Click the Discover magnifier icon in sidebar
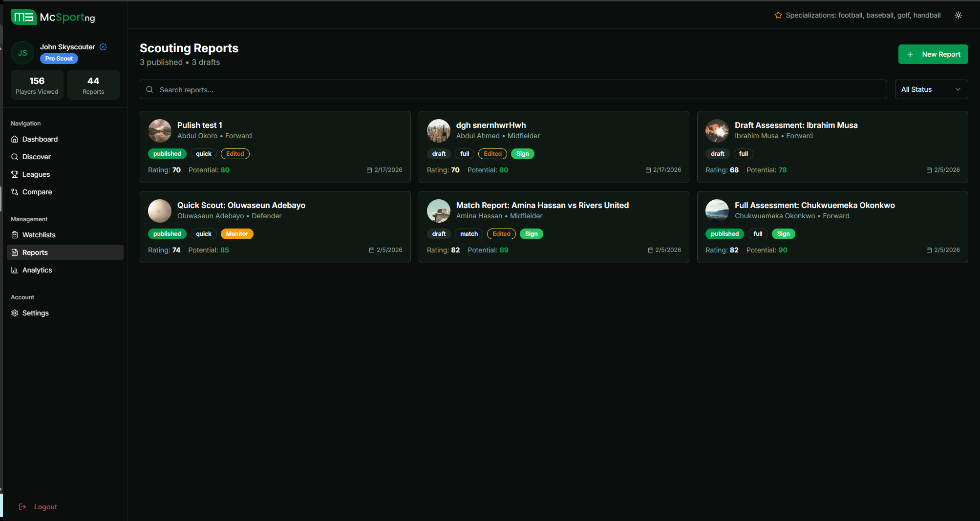The height and width of the screenshot is (521, 980). pos(15,157)
